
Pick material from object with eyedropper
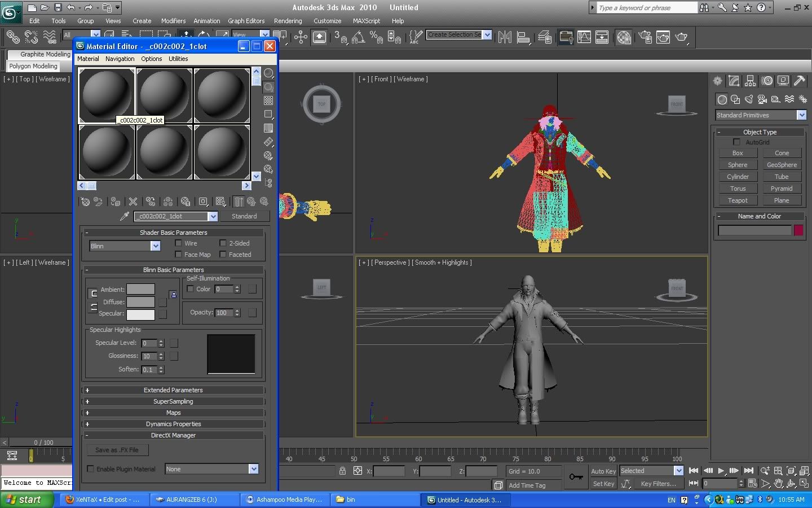(x=125, y=216)
